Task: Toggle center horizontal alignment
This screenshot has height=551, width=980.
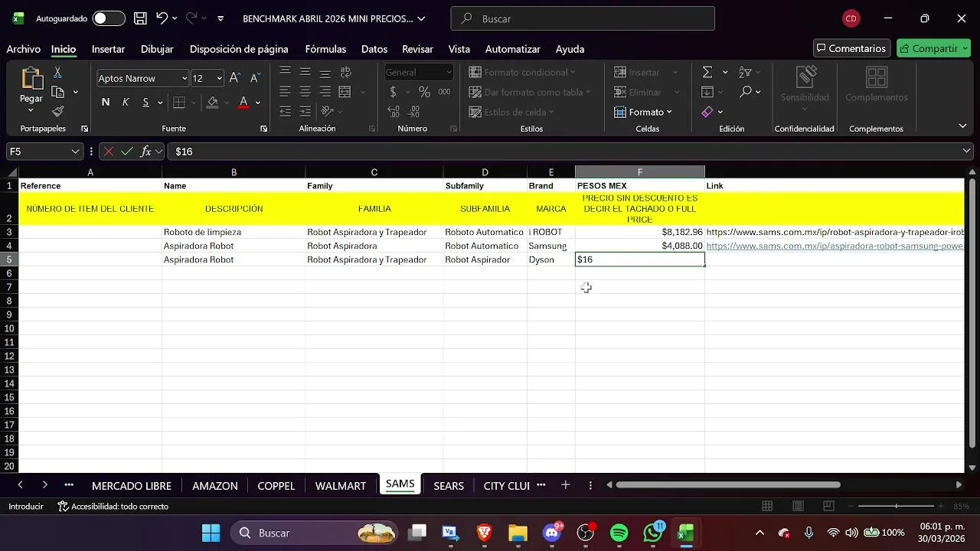Action: tap(305, 92)
